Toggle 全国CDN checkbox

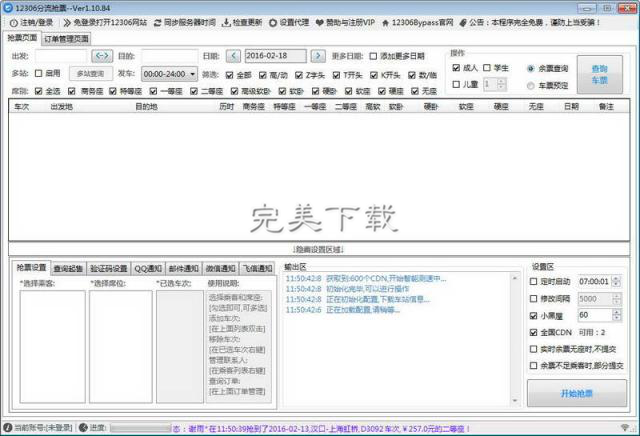pyautogui.click(x=533, y=332)
